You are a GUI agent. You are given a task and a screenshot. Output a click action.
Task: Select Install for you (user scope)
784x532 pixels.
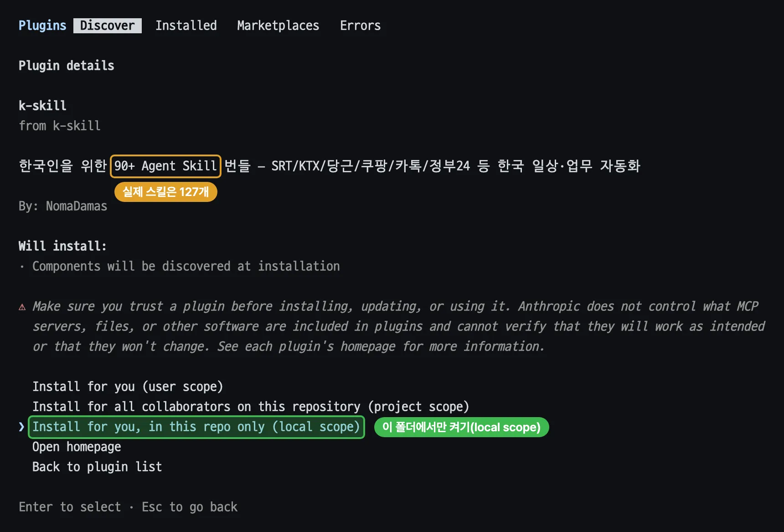[x=128, y=387]
